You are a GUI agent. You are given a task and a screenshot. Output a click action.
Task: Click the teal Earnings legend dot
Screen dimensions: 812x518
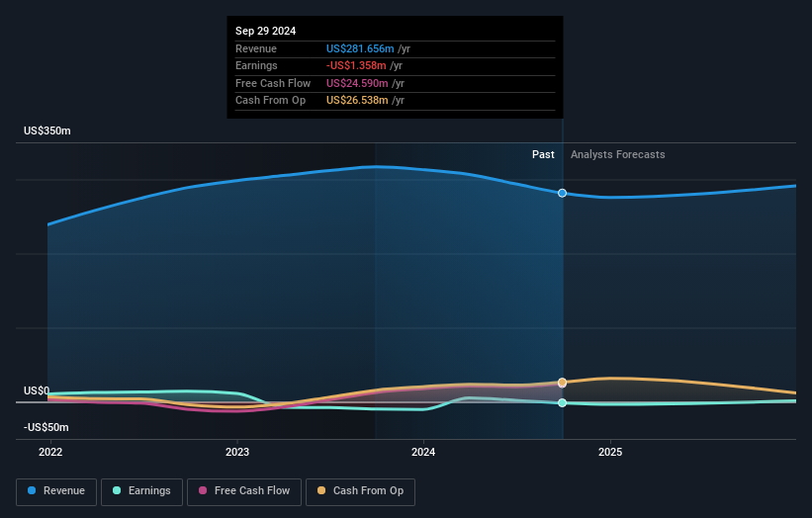coord(117,490)
